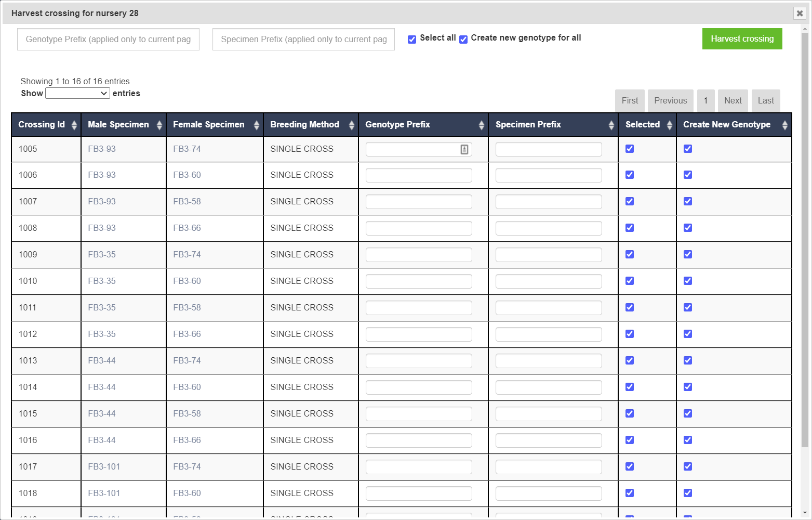Viewport: 812px width, 520px height.
Task: Sort table by Crossing Id column
Action: pyautogui.click(x=74, y=125)
